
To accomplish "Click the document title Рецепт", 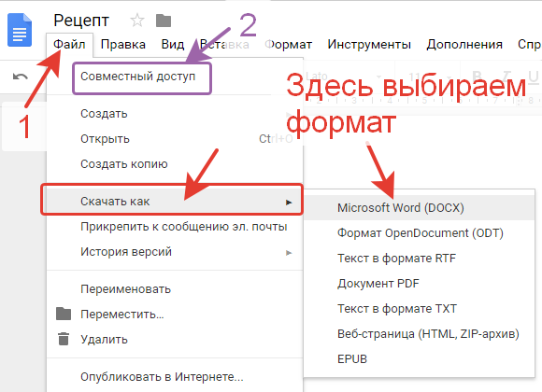I will (x=81, y=21).
